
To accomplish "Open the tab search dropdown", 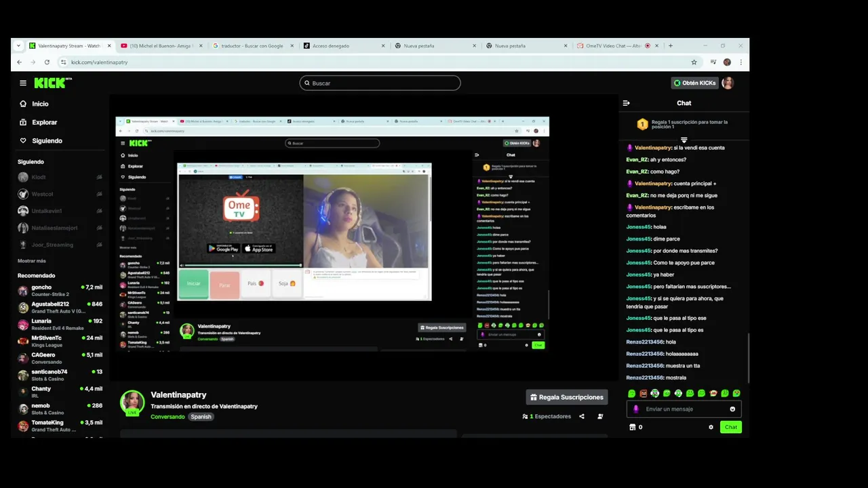I will [18, 46].
